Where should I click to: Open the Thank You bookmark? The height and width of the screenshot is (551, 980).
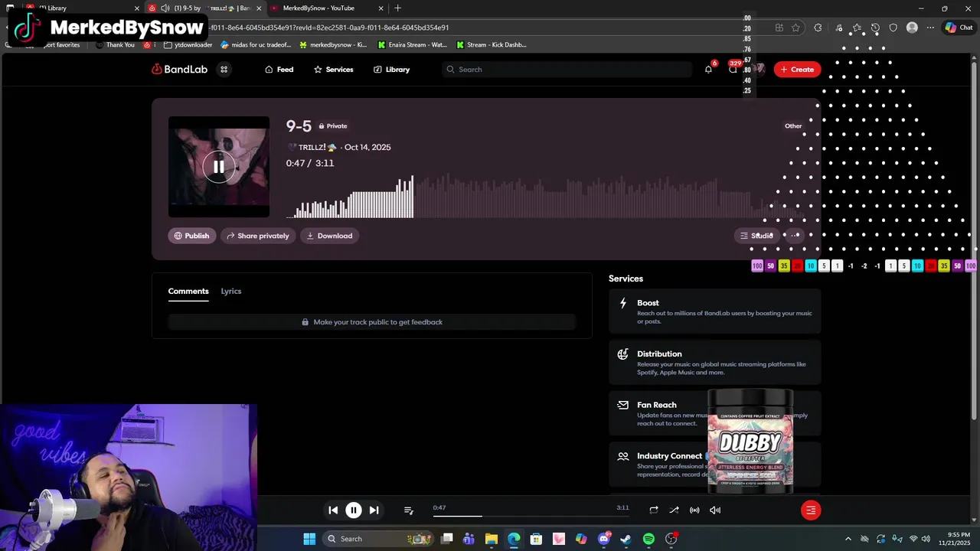click(x=115, y=44)
